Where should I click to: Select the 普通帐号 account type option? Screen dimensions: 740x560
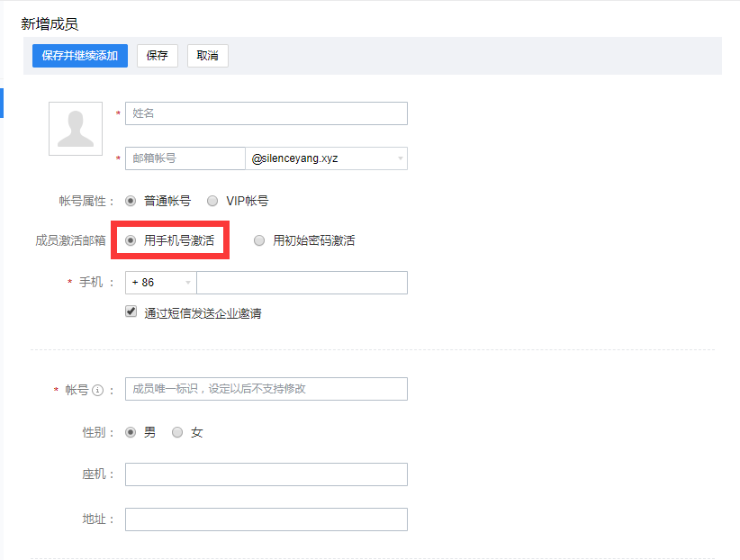coord(130,200)
